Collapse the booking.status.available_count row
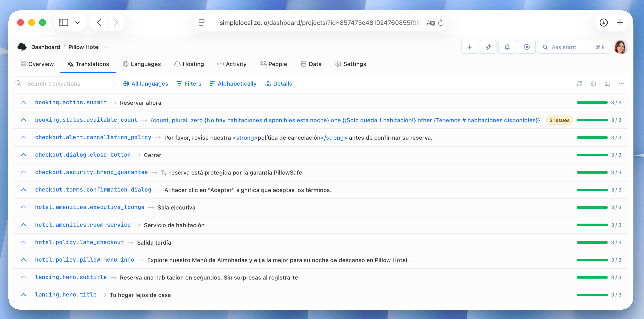The width and height of the screenshot is (644, 319). [x=23, y=120]
